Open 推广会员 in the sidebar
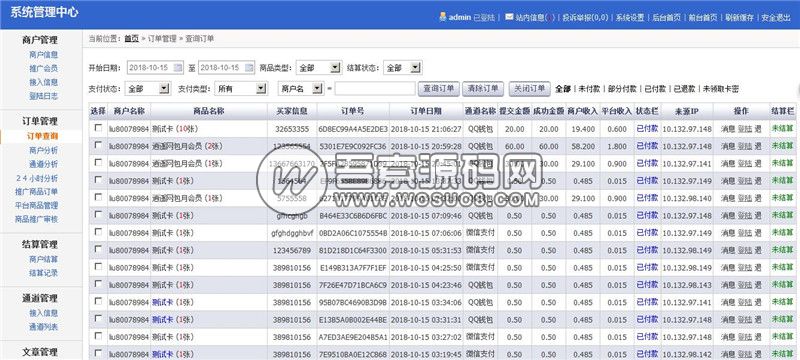Screen dimensions: 800x360 [43, 68]
